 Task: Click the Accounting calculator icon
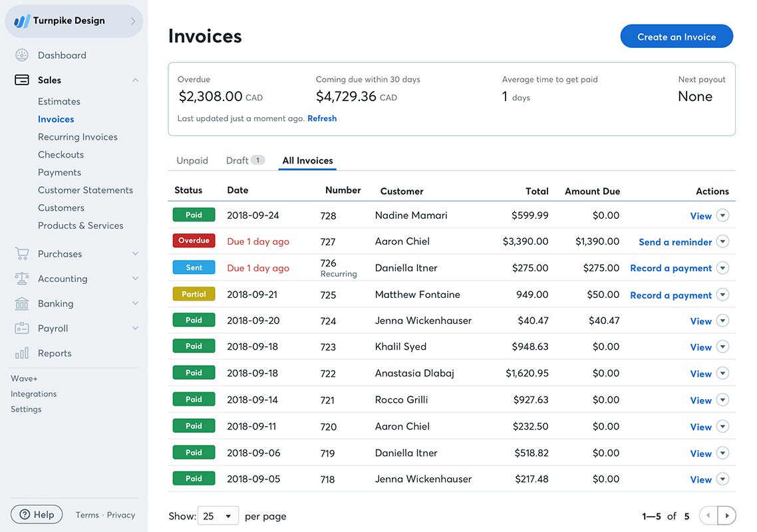(21, 278)
